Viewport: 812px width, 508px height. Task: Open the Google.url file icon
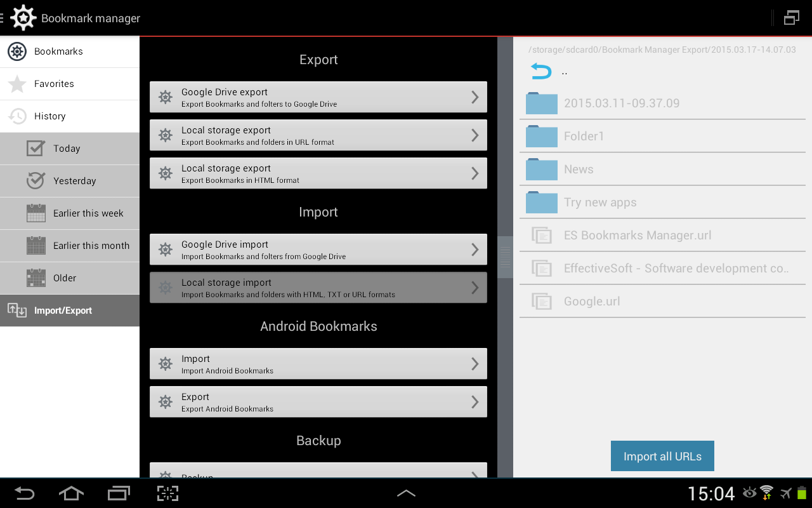pyautogui.click(x=542, y=301)
